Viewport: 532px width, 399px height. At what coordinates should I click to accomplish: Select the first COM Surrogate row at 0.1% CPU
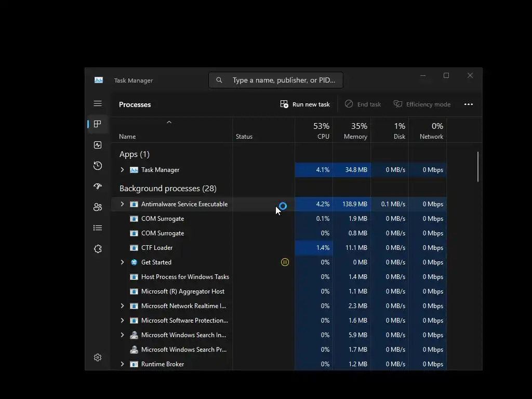point(279,219)
